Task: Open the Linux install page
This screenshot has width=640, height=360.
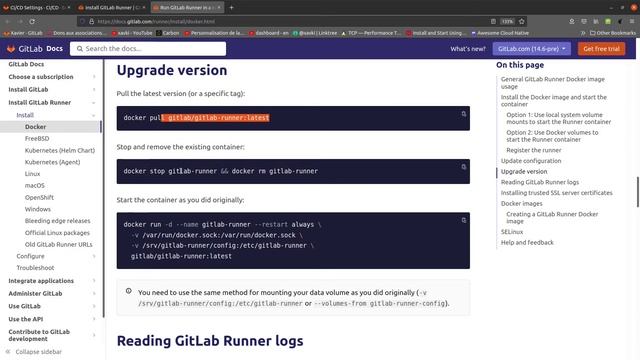Action: [x=32, y=173]
